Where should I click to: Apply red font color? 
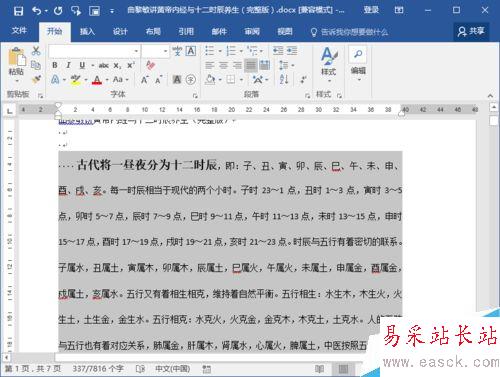(97, 80)
